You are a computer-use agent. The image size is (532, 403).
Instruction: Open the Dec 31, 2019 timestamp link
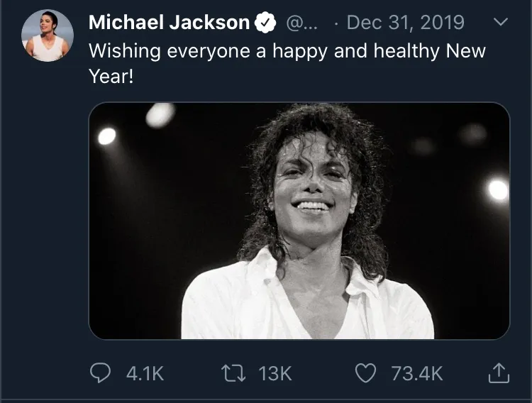(x=405, y=23)
